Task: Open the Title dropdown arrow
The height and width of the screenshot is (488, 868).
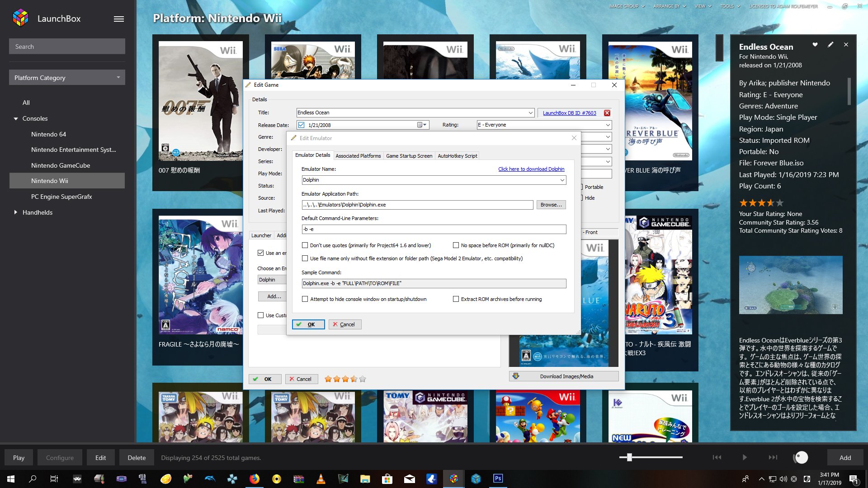Action: [x=530, y=113]
